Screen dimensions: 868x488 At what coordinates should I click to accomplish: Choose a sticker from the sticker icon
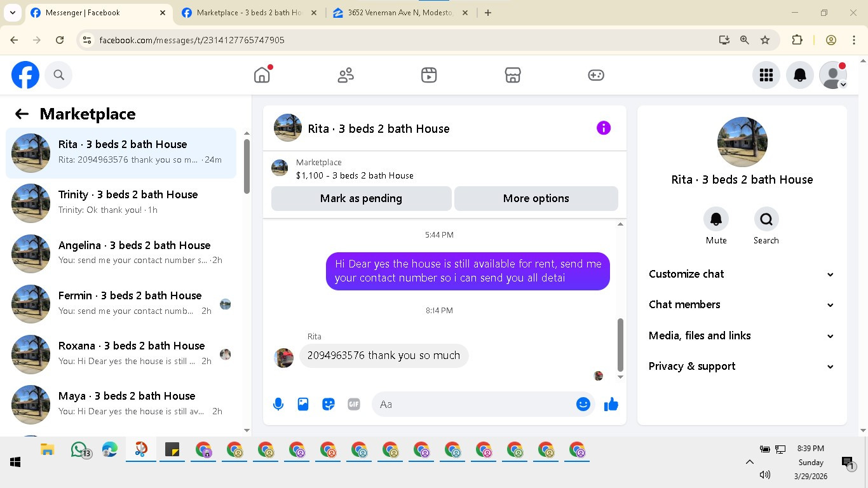pyautogui.click(x=329, y=404)
